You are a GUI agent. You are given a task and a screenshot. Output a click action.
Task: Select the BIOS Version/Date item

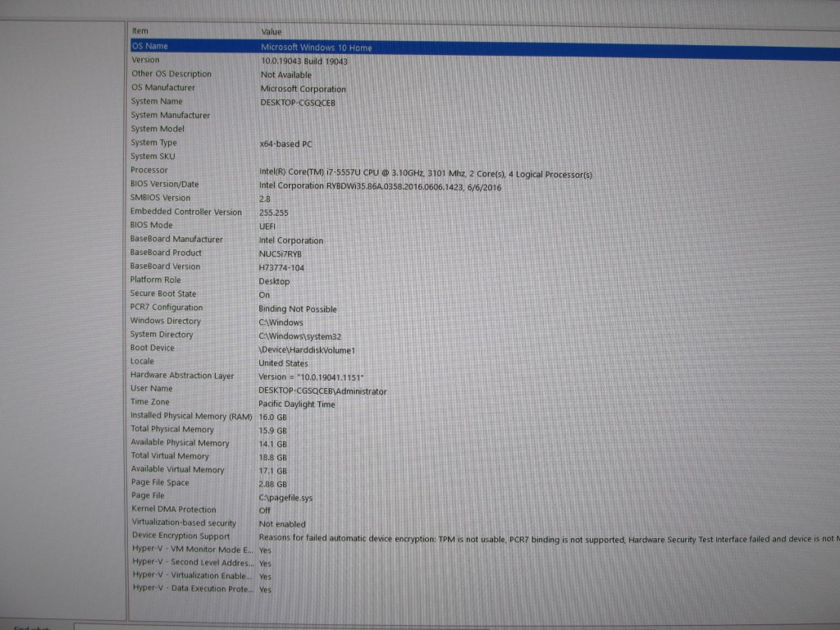click(164, 185)
